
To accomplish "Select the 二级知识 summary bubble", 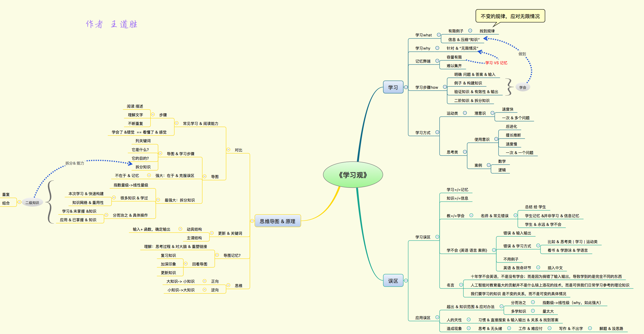I will pyautogui.click(x=32, y=203).
